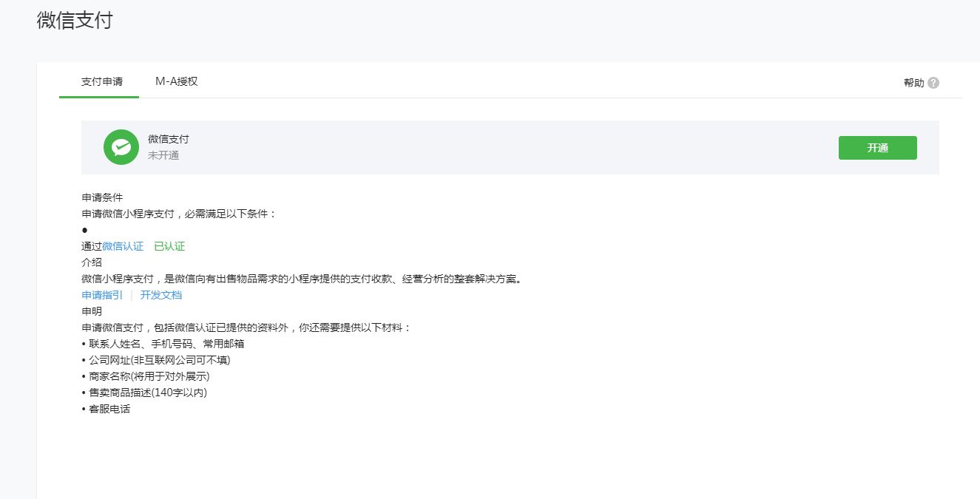
Task: Click the 申明 section heading
Action: point(92,311)
